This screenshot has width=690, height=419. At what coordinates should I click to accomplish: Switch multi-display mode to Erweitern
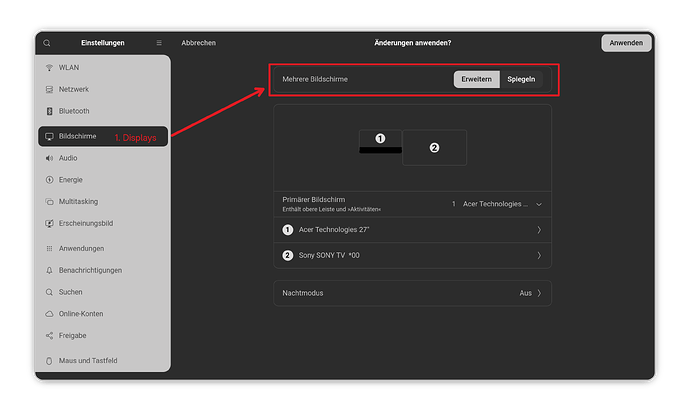(477, 79)
